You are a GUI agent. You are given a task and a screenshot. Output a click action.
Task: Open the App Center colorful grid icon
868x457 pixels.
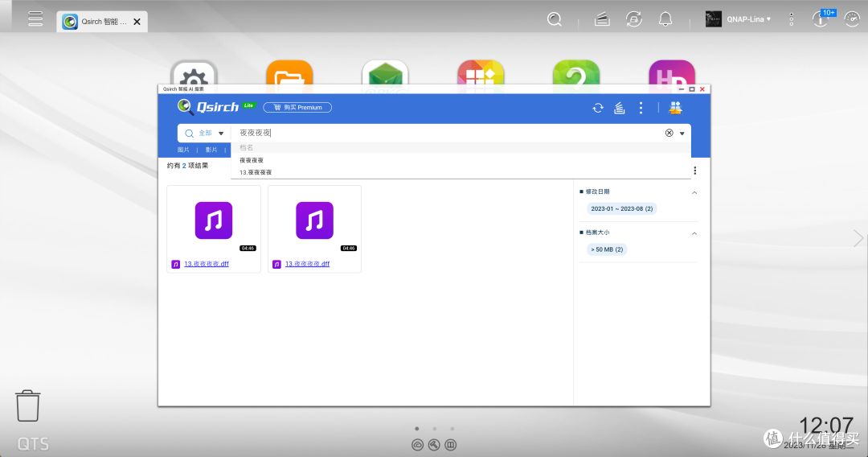click(481, 73)
